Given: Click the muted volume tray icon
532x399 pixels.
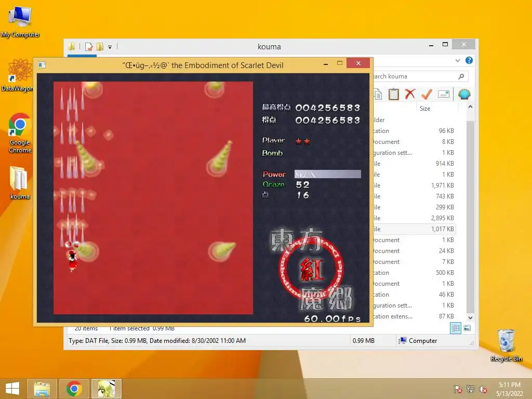Looking at the screenshot, I should pyautogui.click(x=483, y=389).
